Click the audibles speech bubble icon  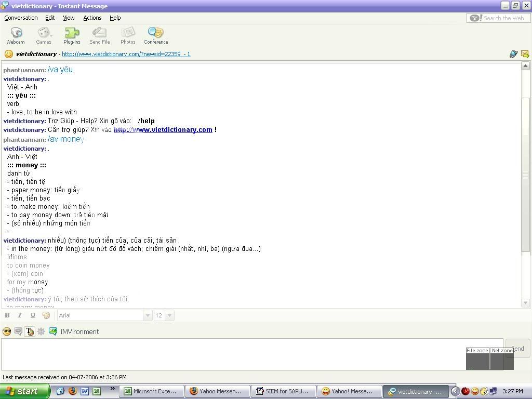point(18,331)
